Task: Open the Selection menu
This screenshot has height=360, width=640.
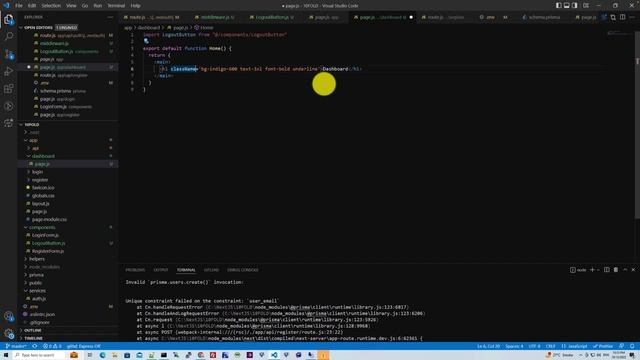Action: 51,6
